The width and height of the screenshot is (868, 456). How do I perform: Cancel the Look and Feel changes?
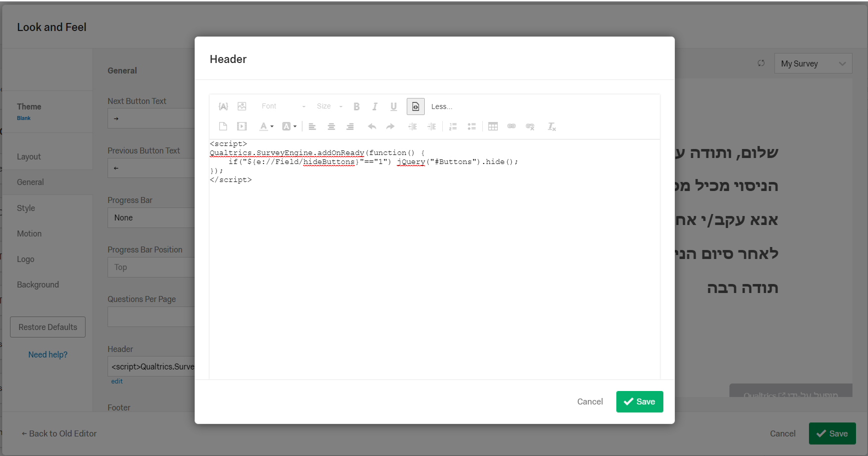click(782, 433)
